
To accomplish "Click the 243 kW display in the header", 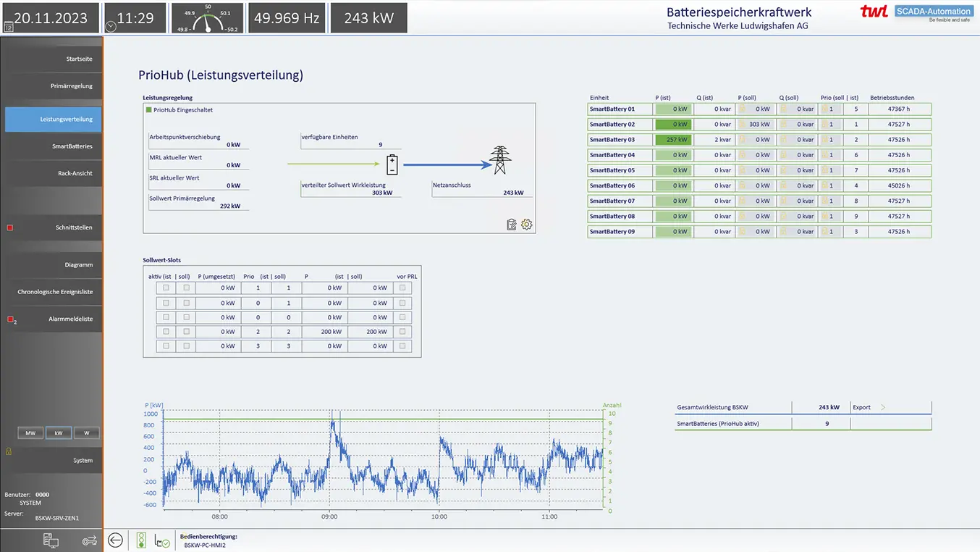I will 368,18.
